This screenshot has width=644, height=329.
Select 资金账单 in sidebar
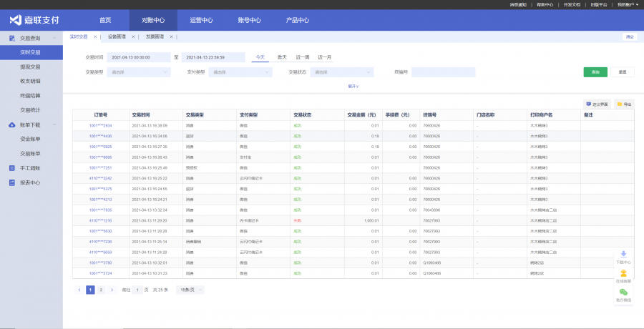pyautogui.click(x=31, y=139)
